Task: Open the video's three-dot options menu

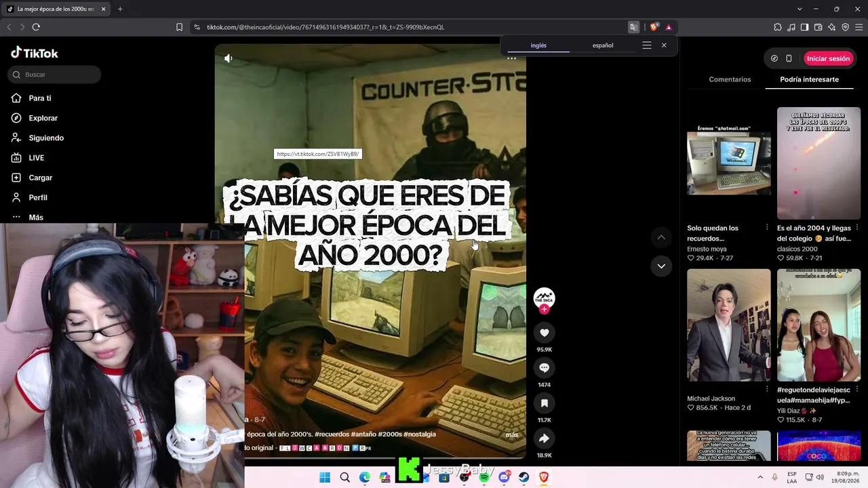Action: pos(512,58)
